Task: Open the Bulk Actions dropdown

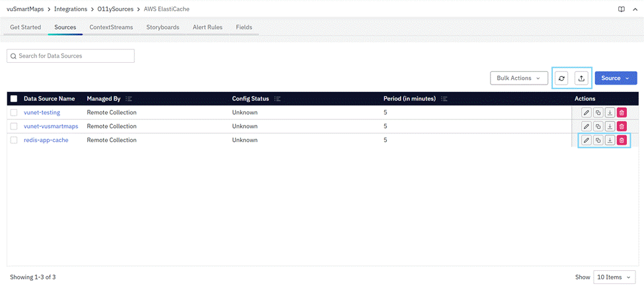Action: pos(518,78)
